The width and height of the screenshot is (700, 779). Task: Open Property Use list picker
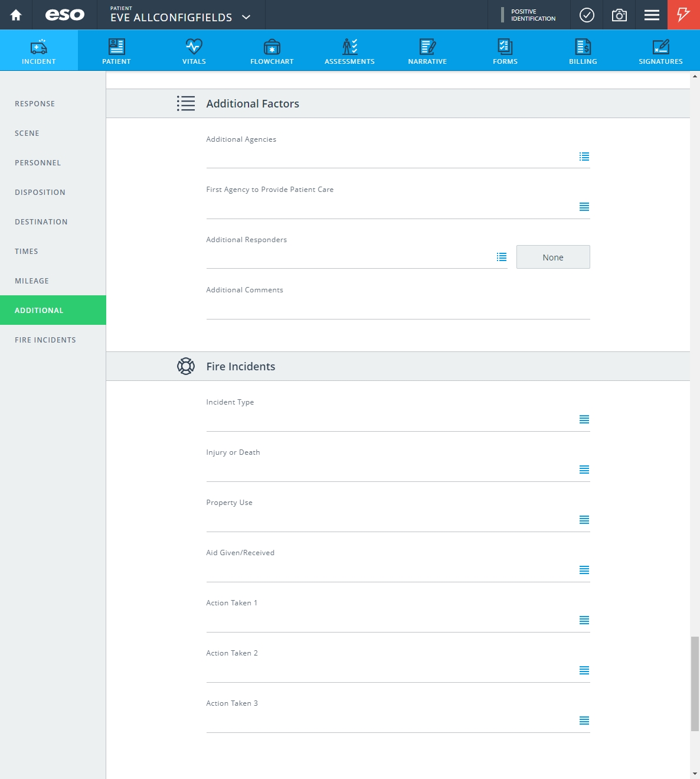pos(584,520)
